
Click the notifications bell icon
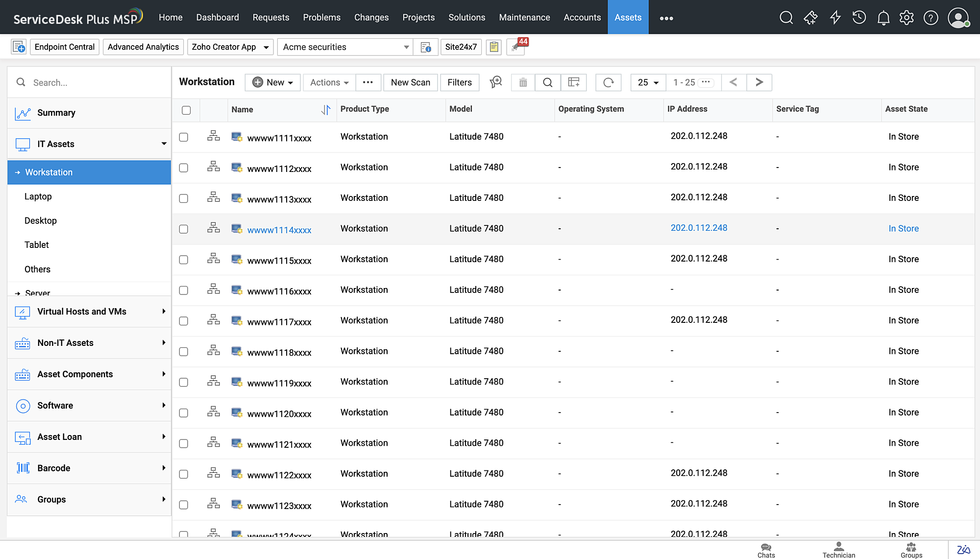pos(883,18)
